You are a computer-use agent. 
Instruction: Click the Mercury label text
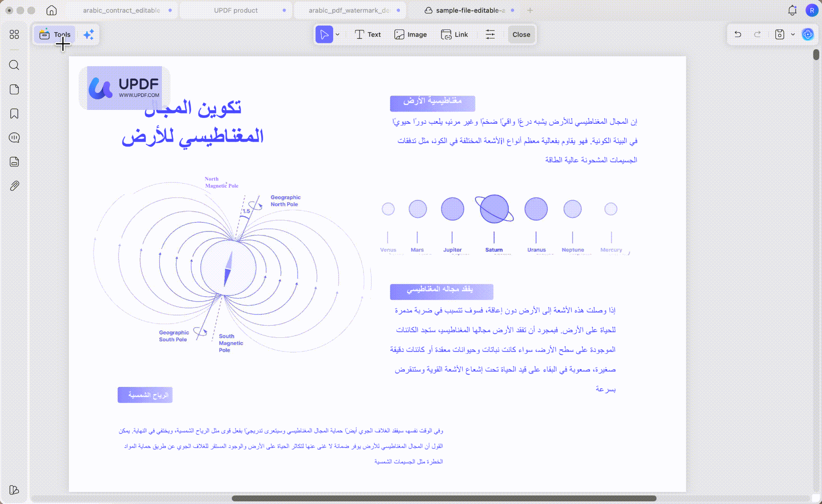coord(611,250)
